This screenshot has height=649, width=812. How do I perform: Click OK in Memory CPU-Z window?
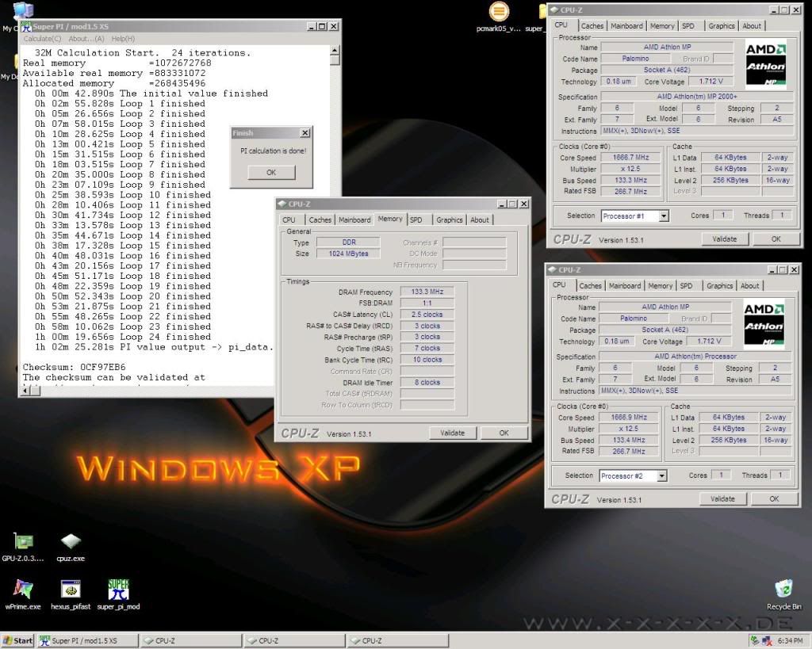click(504, 433)
